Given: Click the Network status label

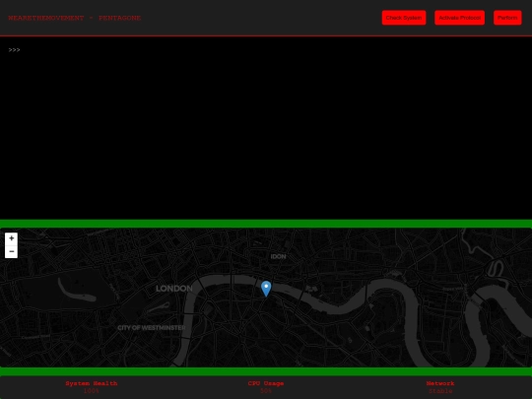Looking at the screenshot, I should [440, 383].
